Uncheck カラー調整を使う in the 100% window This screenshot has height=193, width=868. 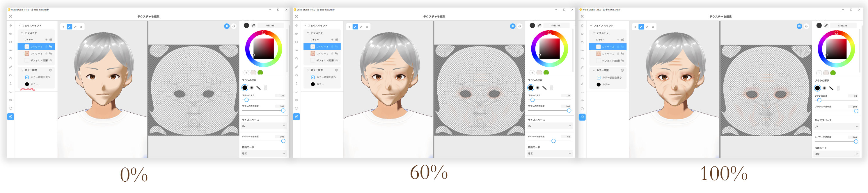pos(599,77)
